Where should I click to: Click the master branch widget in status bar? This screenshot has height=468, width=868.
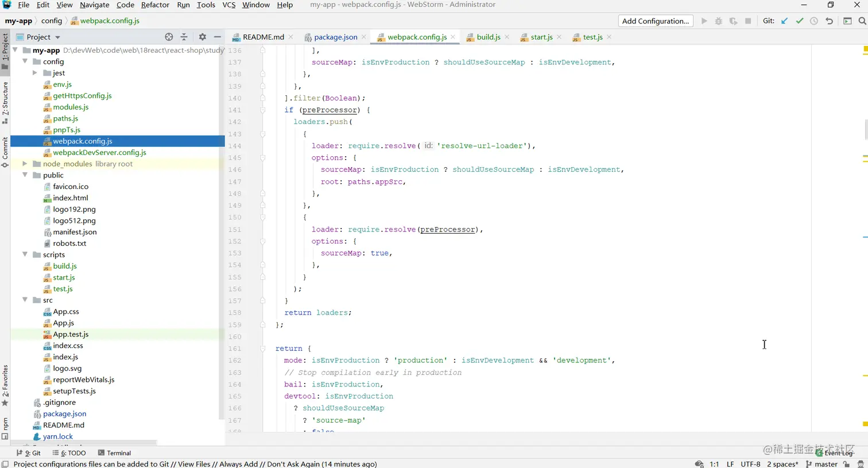pos(822,464)
